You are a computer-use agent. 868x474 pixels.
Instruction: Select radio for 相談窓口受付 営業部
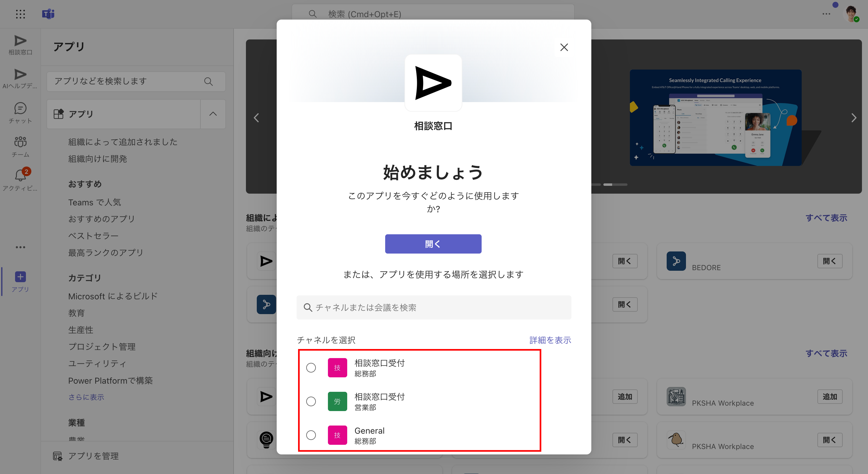coord(311,401)
